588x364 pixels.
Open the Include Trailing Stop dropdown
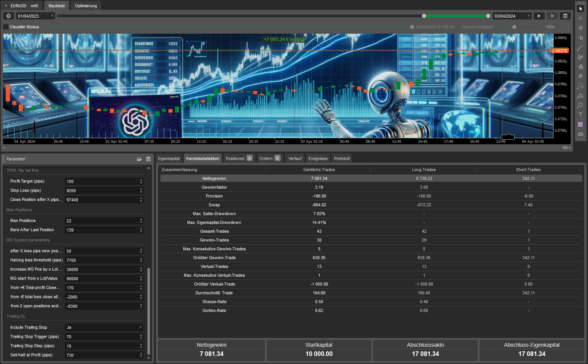[104, 327]
